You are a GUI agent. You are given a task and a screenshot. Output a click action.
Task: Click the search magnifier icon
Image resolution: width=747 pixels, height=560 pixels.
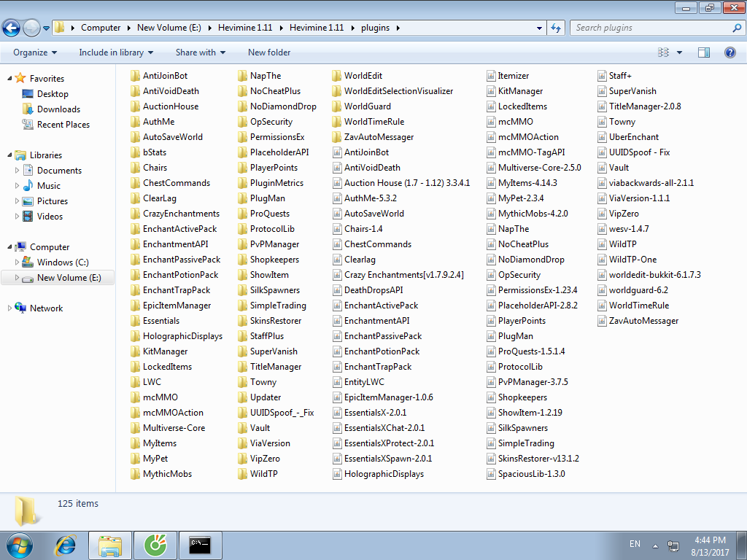tap(737, 28)
